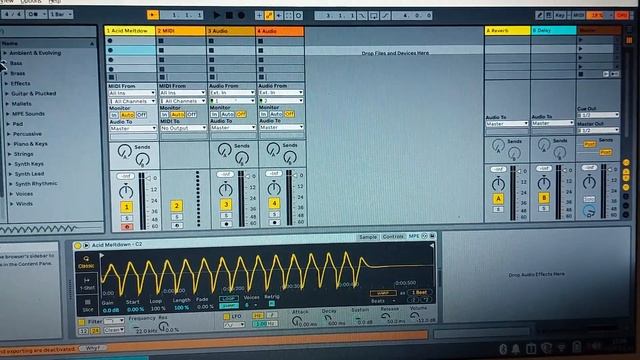This screenshot has height=360, width=640.
Task: Toggle the Punch-In switch icon
Action: [x=362, y=16]
